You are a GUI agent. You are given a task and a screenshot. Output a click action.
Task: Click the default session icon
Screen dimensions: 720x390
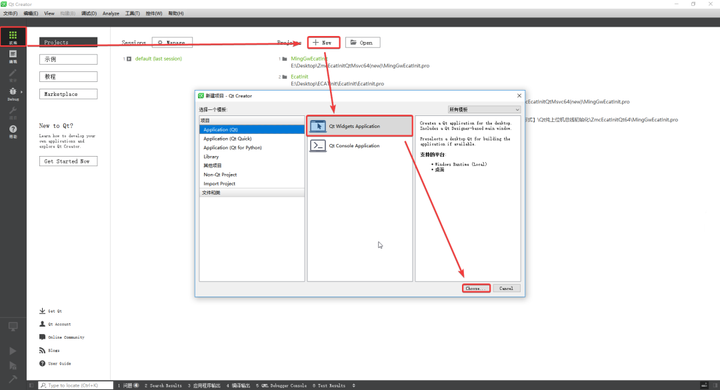pos(129,59)
